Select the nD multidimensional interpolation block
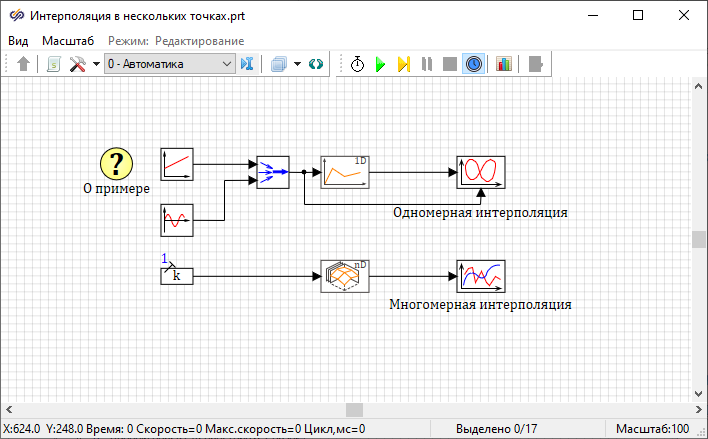The image size is (708, 439). (345, 275)
